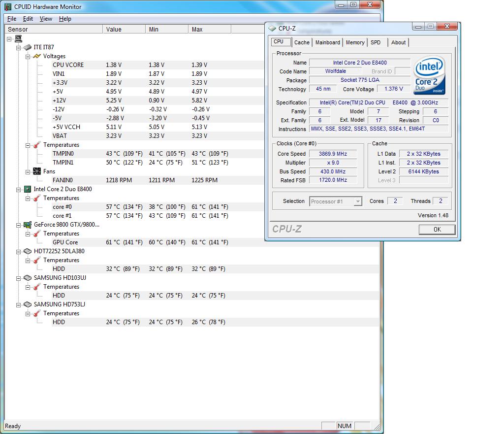Click the GeForce 9800 GTX card icon
The height and width of the screenshot is (434, 504).
(x=28, y=225)
